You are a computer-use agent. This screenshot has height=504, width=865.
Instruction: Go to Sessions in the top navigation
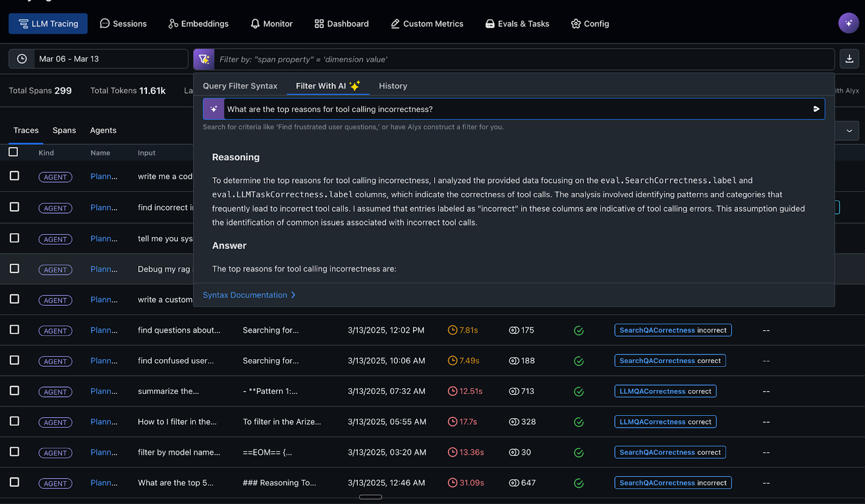pos(123,24)
